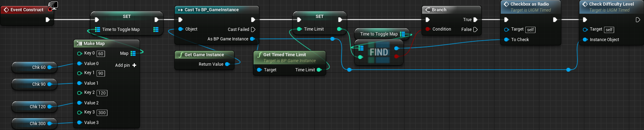
Task: Click the Map output pin on Make Map
Action: (133, 53)
